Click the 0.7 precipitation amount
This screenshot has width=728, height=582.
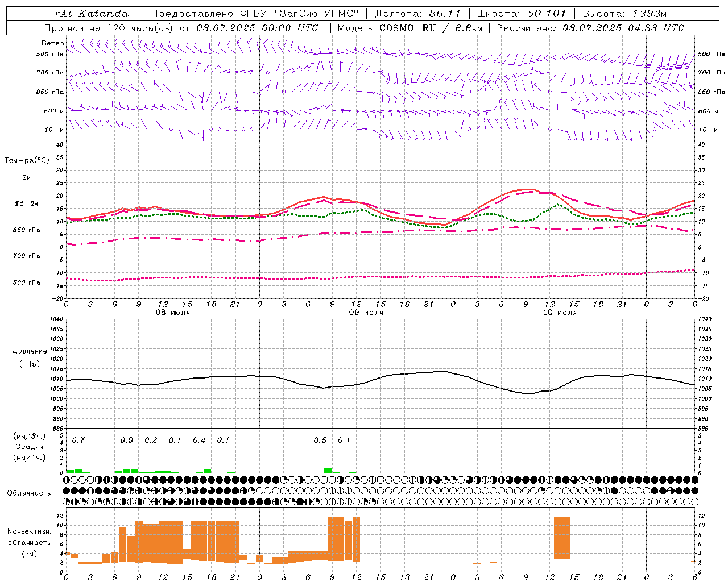pyautogui.click(x=78, y=440)
